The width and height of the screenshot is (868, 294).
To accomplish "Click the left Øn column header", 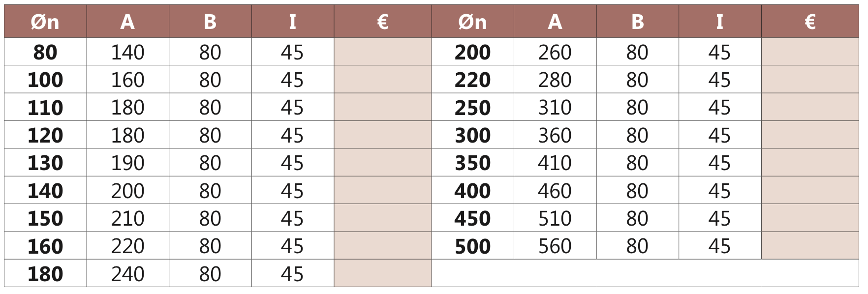I will click(45, 22).
